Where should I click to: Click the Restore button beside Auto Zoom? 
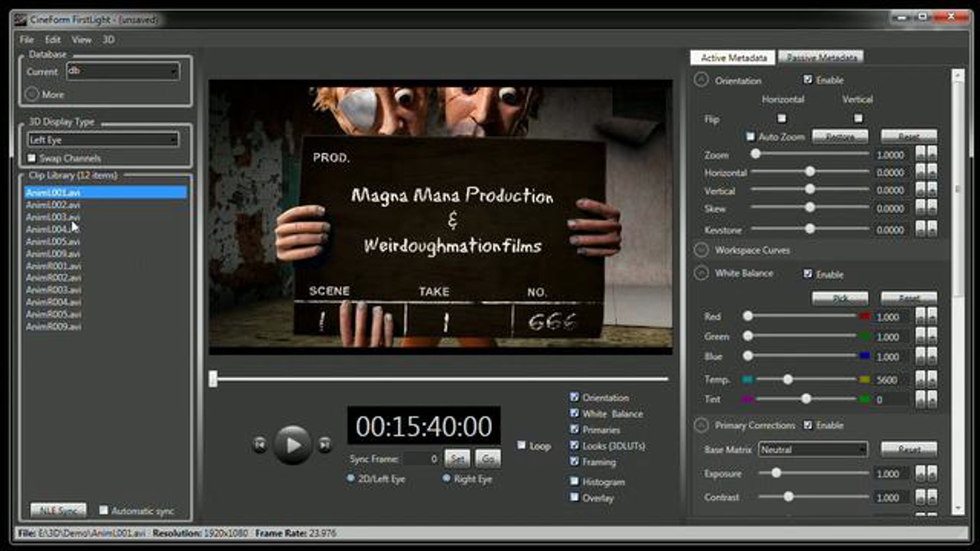(x=840, y=136)
